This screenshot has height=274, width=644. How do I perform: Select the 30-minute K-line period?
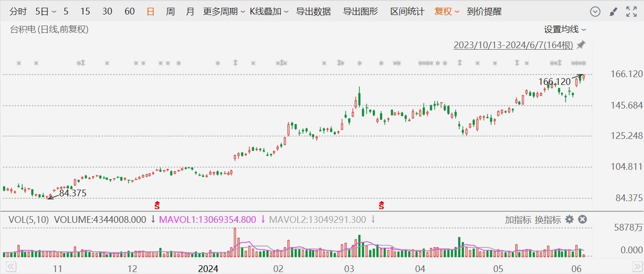click(108, 12)
